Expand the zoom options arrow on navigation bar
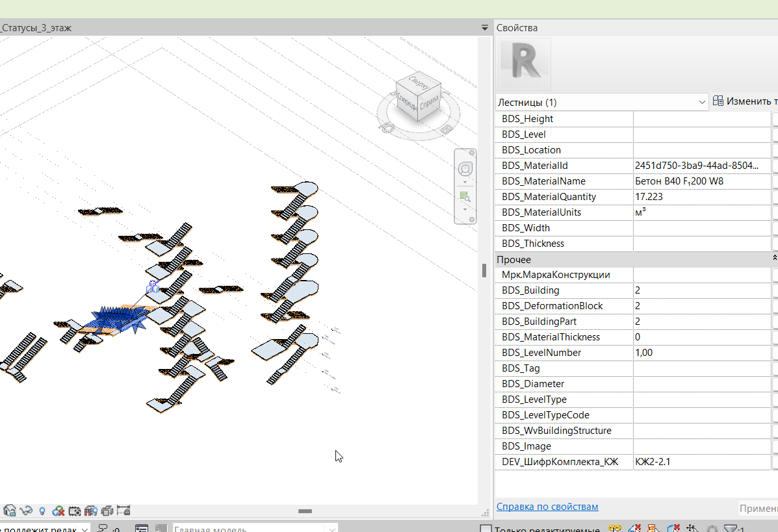 tap(465, 209)
